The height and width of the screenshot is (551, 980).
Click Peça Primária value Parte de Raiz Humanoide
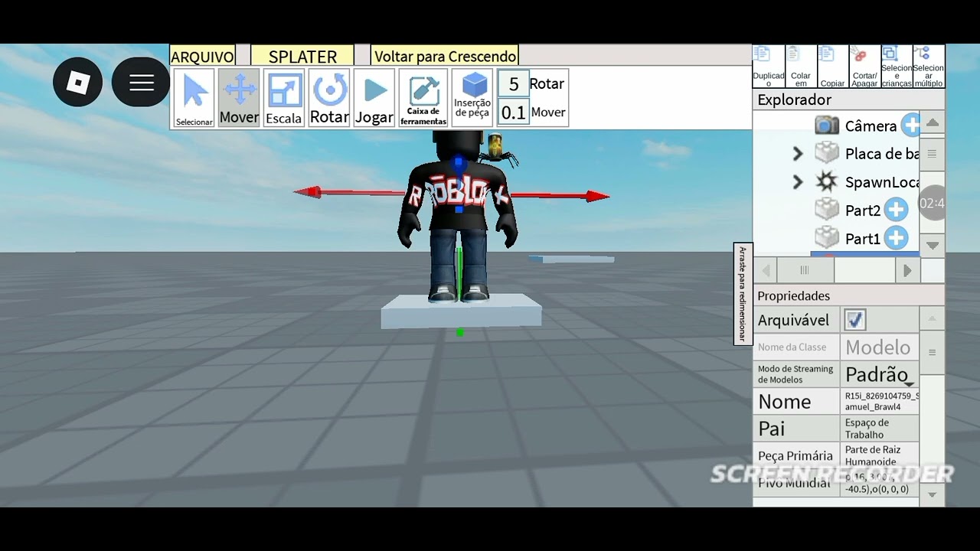(880, 456)
